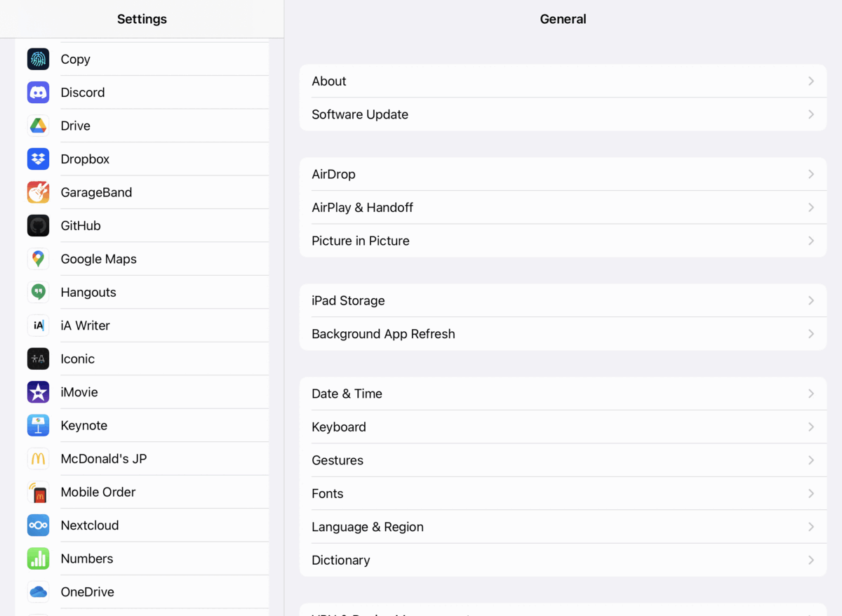Open AirDrop settings
842x616 pixels.
click(x=563, y=174)
